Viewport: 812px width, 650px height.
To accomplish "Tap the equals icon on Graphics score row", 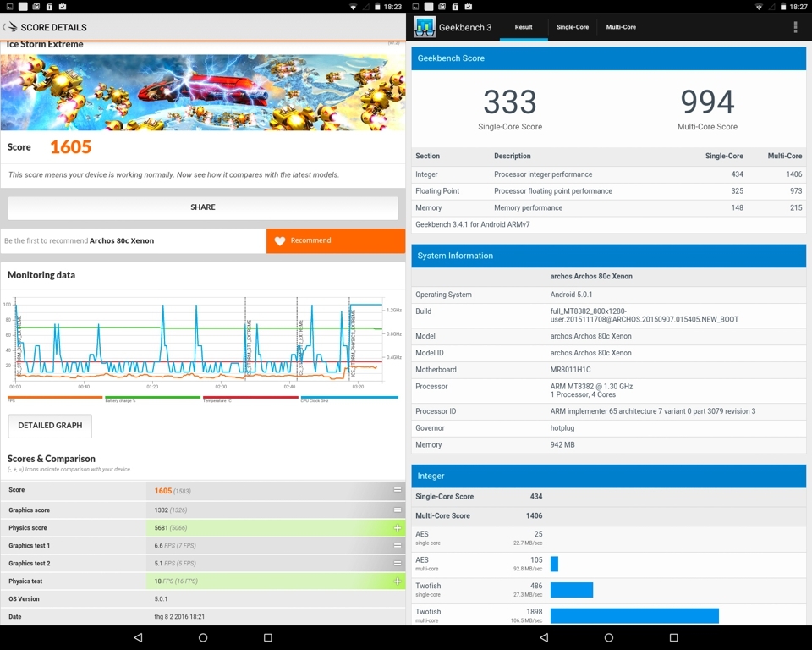I will pyautogui.click(x=398, y=510).
